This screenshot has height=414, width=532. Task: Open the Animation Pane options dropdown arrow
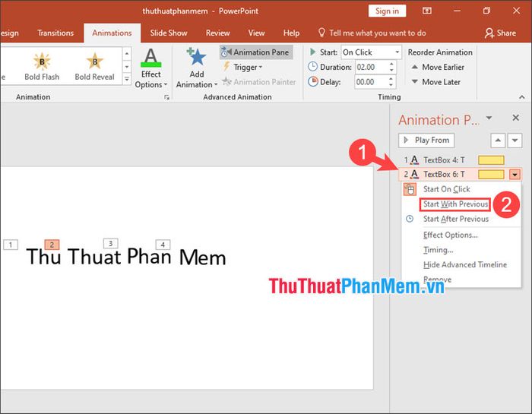pos(489,118)
